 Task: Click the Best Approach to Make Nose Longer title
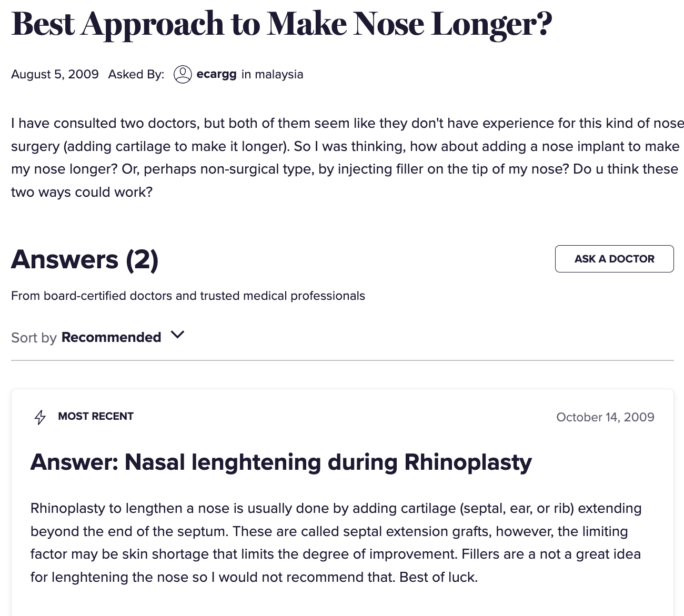tap(282, 24)
